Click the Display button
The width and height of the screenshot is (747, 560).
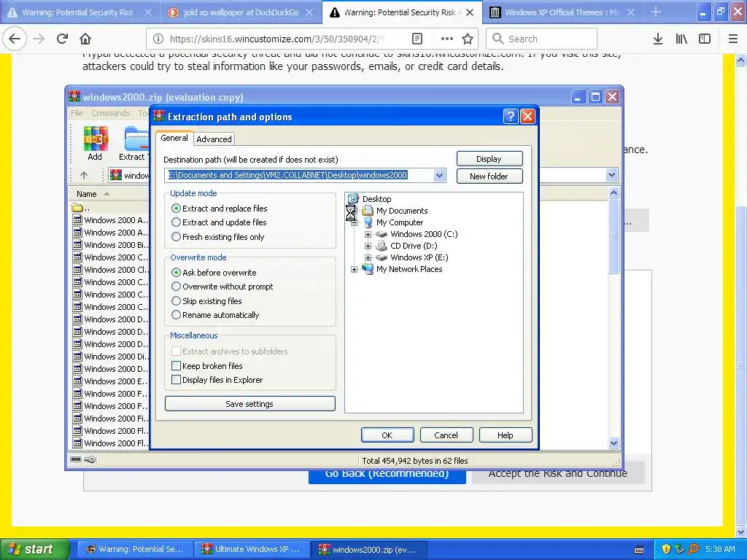pyautogui.click(x=489, y=158)
